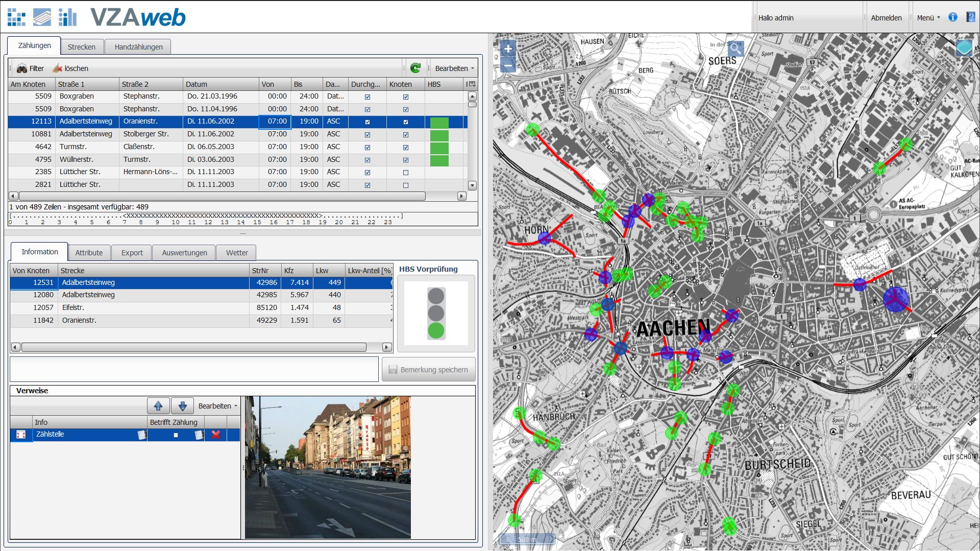Click the löschen clear-filter icon

coord(58,68)
